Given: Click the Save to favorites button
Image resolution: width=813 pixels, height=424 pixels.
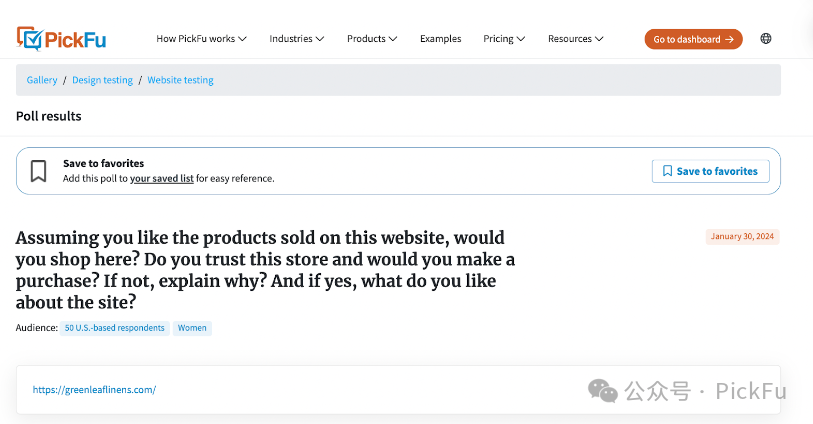Looking at the screenshot, I should 711,171.
